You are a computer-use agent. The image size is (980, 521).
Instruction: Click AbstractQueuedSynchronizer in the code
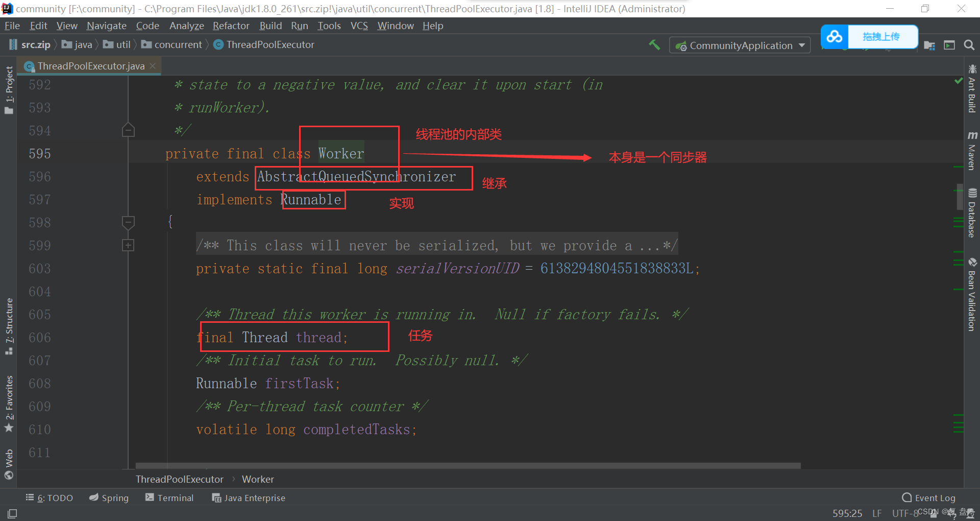356,177
